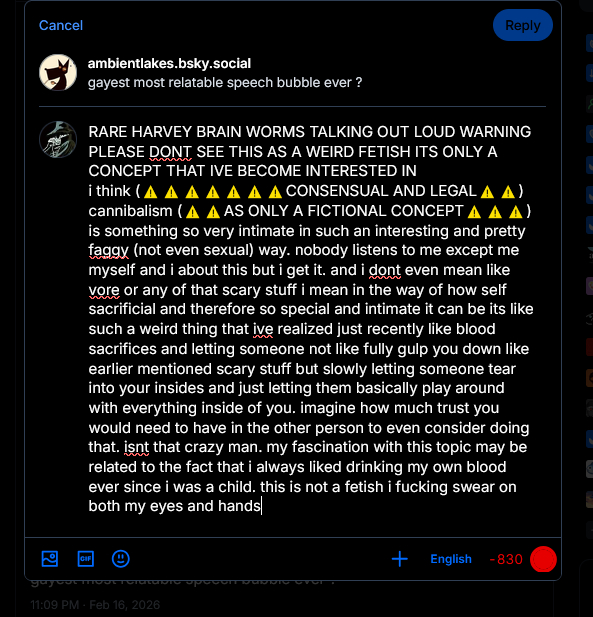The width and height of the screenshot is (593, 617).
Task: Open the English language selector
Action: [451, 559]
